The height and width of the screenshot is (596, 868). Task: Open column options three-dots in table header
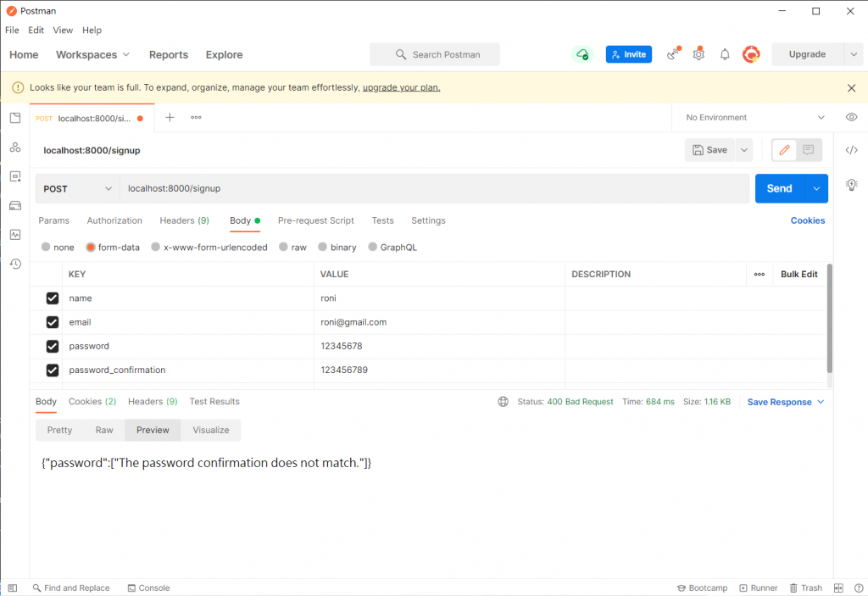pos(759,274)
